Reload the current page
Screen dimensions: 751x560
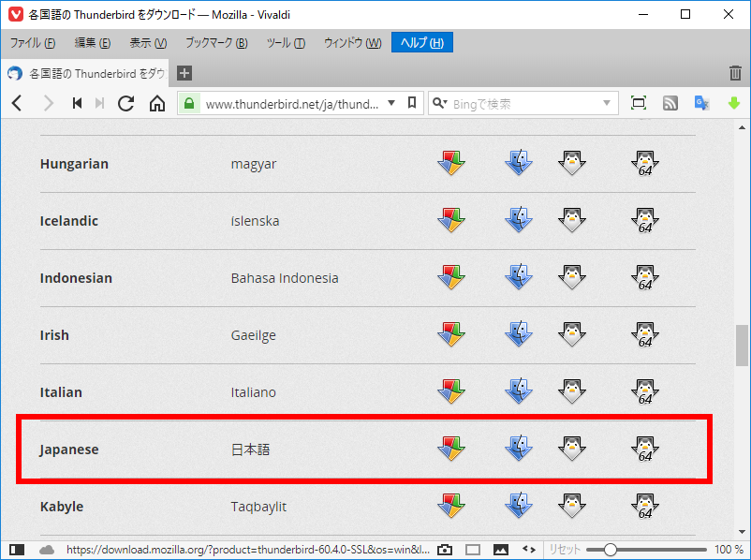(x=126, y=103)
